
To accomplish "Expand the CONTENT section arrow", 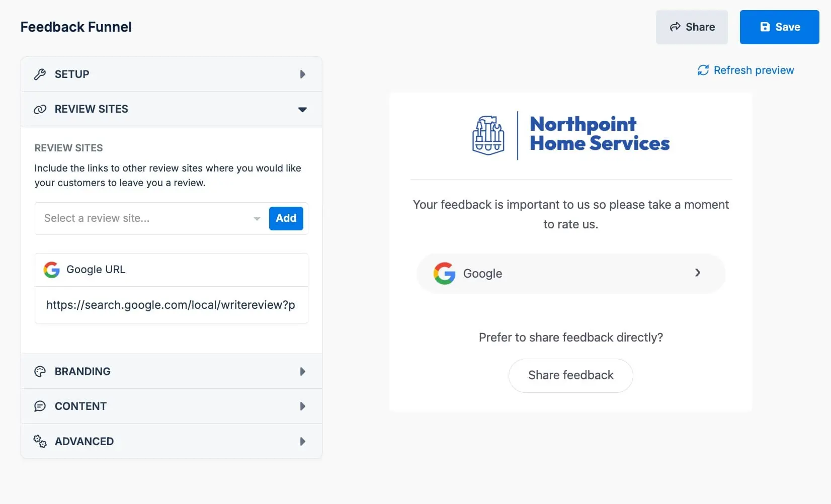I will pos(303,406).
